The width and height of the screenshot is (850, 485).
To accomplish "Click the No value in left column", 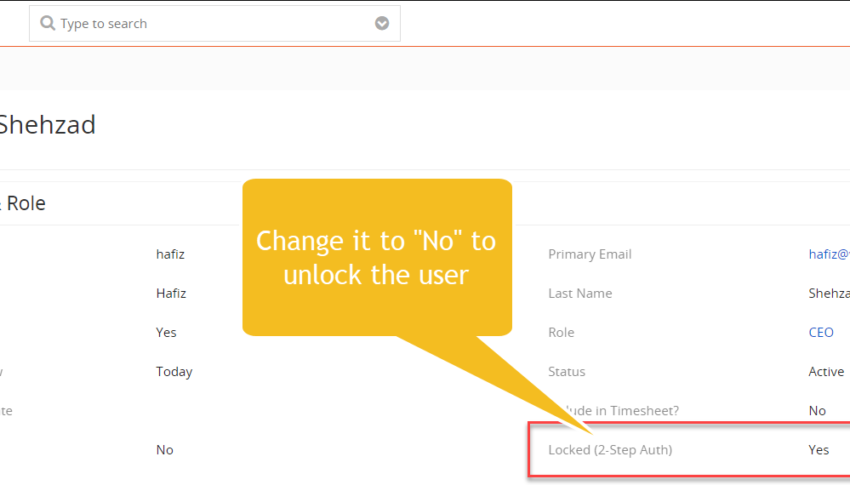I will coord(164,450).
